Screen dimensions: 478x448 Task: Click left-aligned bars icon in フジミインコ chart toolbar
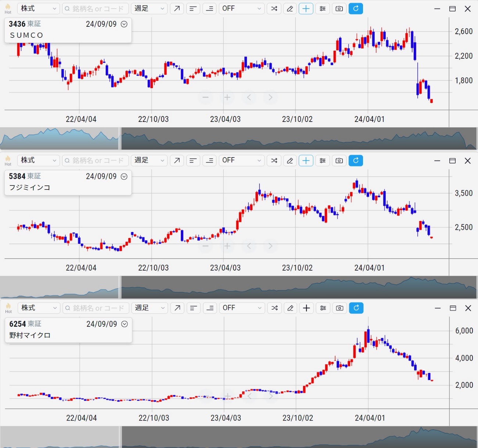pos(193,160)
